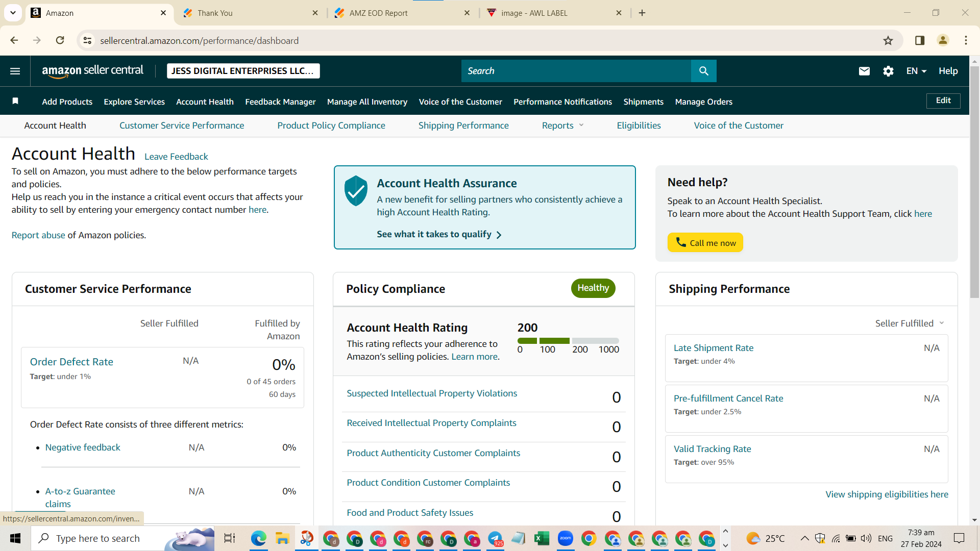Open File Explorer from the taskbar
980x551 pixels.
coord(282,538)
